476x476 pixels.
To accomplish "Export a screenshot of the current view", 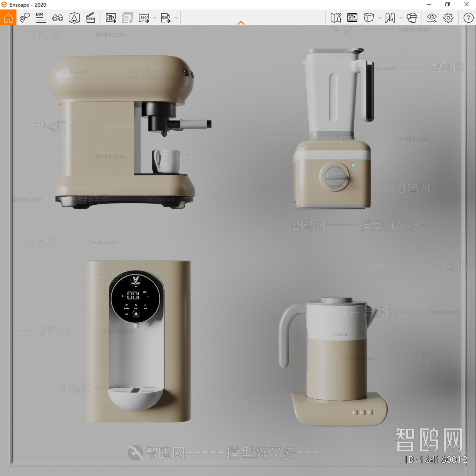I will coord(111,18).
